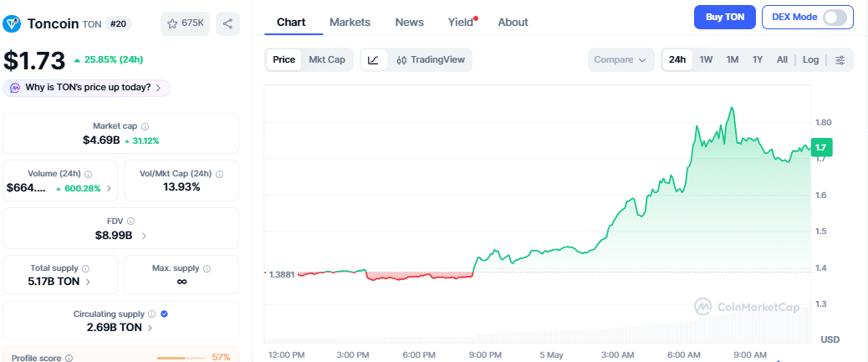Image resolution: width=868 pixels, height=362 pixels.
Task: Switch to TradingView candlestick chart
Action: click(x=430, y=60)
